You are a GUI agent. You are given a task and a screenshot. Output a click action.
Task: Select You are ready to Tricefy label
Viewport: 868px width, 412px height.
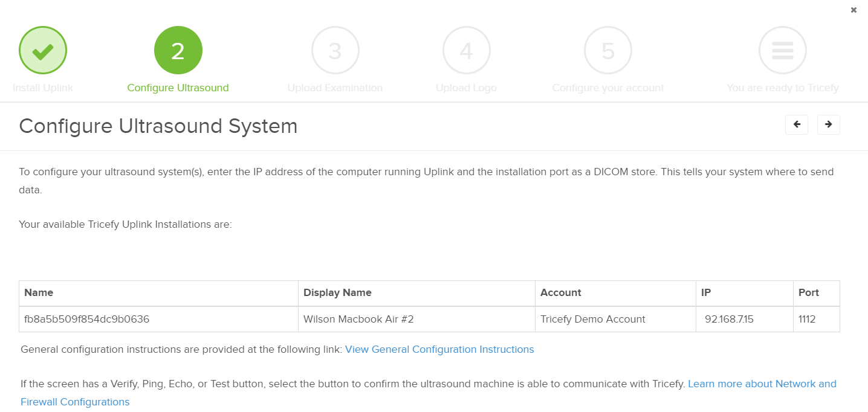[x=783, y=88]
